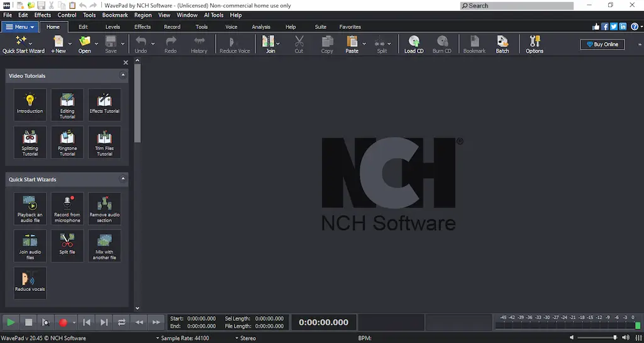Click the Rewind button
This screenshot has width=644, height=343.
coord(139,322)
